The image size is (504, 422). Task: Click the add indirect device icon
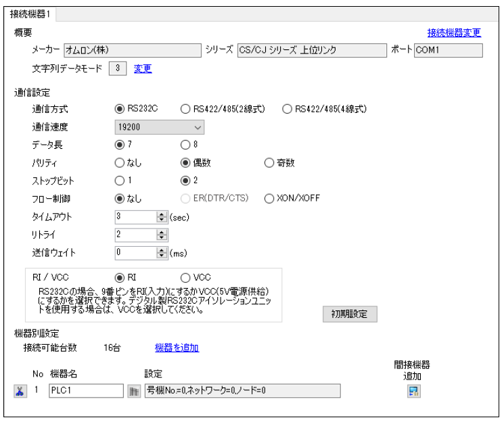pos(412,390)
